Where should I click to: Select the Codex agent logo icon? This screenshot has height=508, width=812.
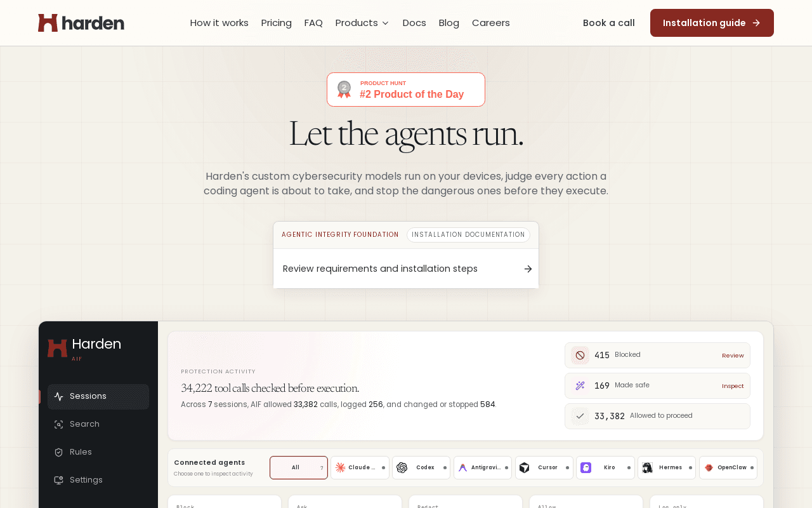(402, 467)
